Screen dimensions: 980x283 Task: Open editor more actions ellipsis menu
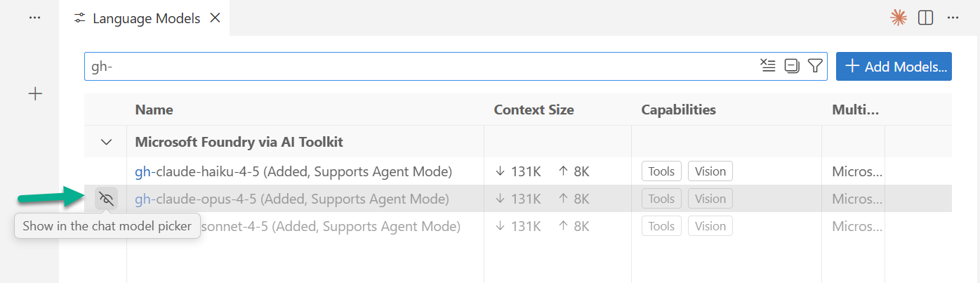tap(953, 18)
